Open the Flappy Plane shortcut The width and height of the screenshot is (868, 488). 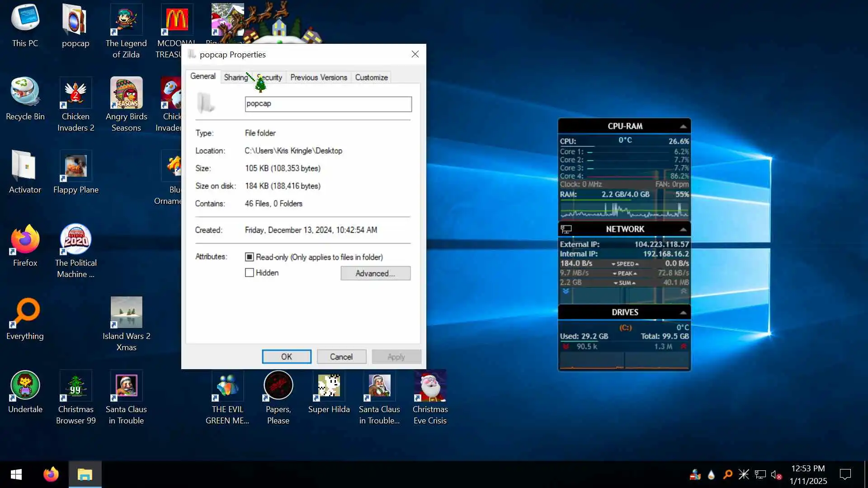coord(75,167)
